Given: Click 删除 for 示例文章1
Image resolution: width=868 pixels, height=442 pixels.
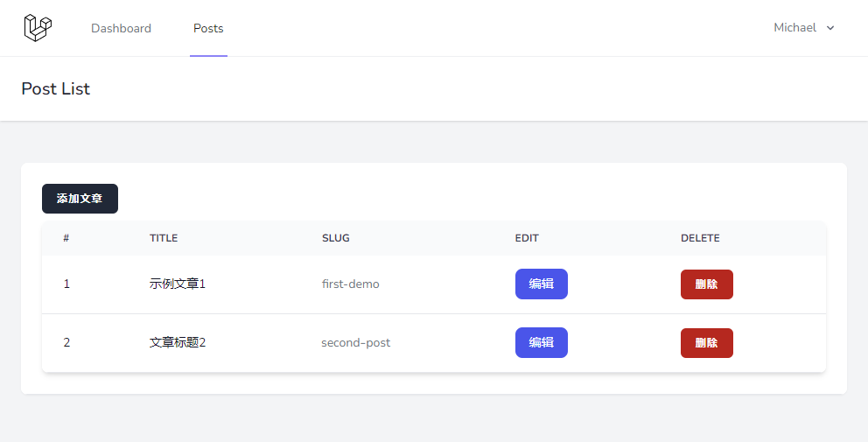Looking at the screenshot, I should coord(706,284).
